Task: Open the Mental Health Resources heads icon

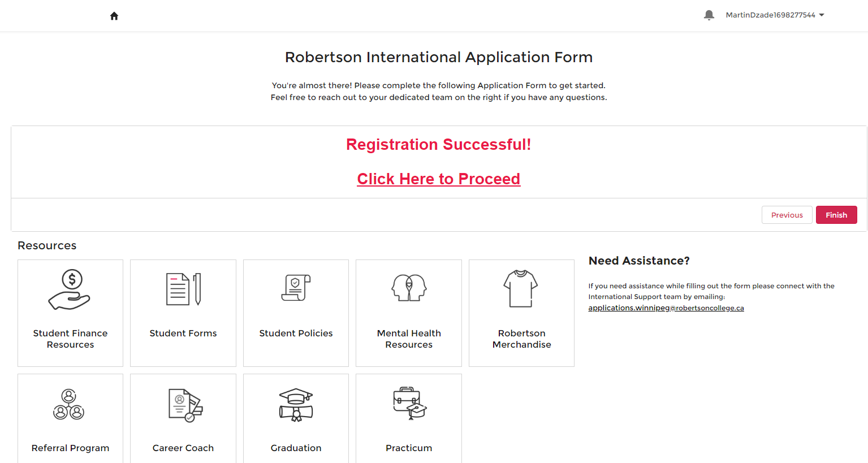Action: (x=409, y=288)
